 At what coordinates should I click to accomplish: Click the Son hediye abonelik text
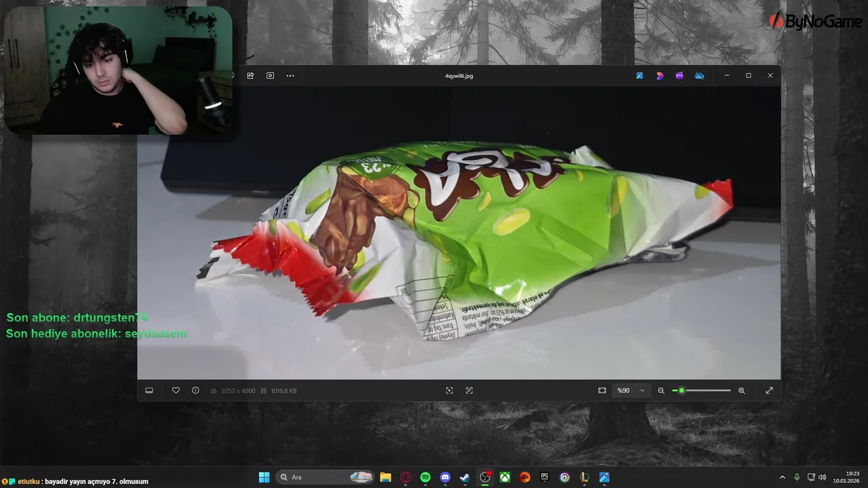point(96,333)
